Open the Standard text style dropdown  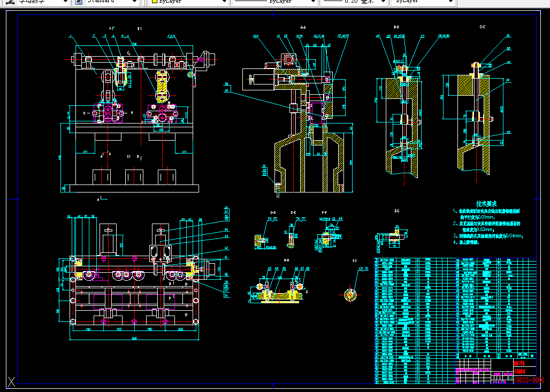(x=111, y=2)
